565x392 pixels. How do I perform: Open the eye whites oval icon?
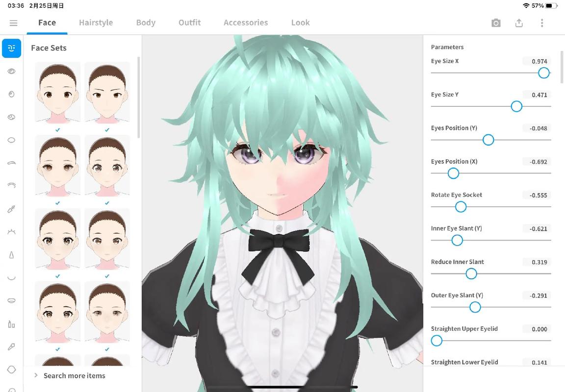pyautogui.click(x=12, y=140)
